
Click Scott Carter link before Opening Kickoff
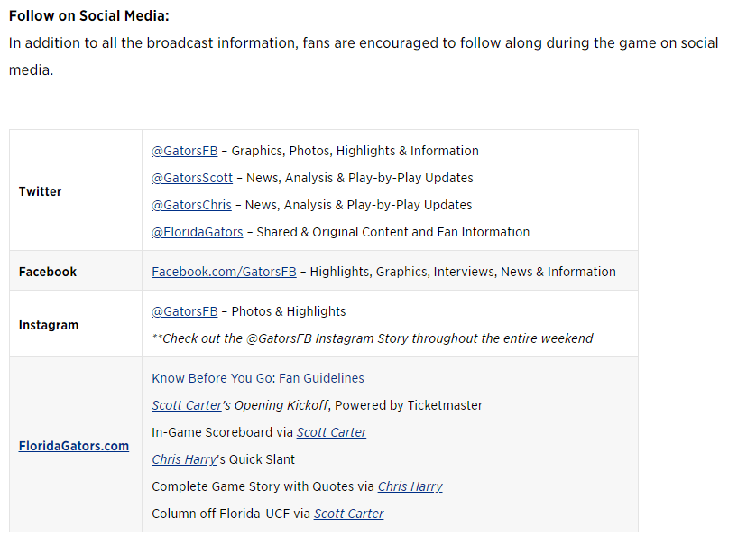pos(187,405)
